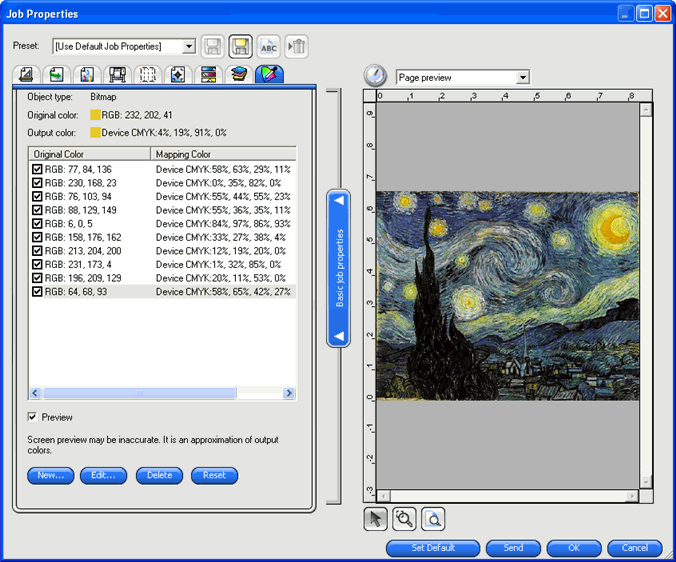Screen dimensions: 676x562
Task: Open the layout tab with ruler icon
Action: 26,74
